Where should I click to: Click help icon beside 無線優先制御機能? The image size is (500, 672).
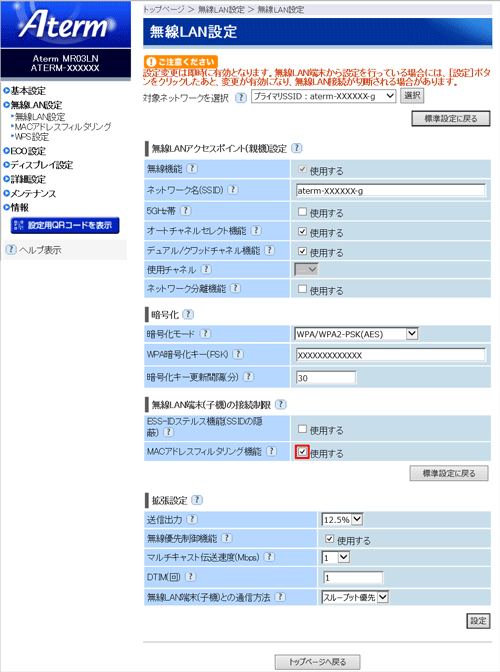pyautogui.click(x=227, y=538)
